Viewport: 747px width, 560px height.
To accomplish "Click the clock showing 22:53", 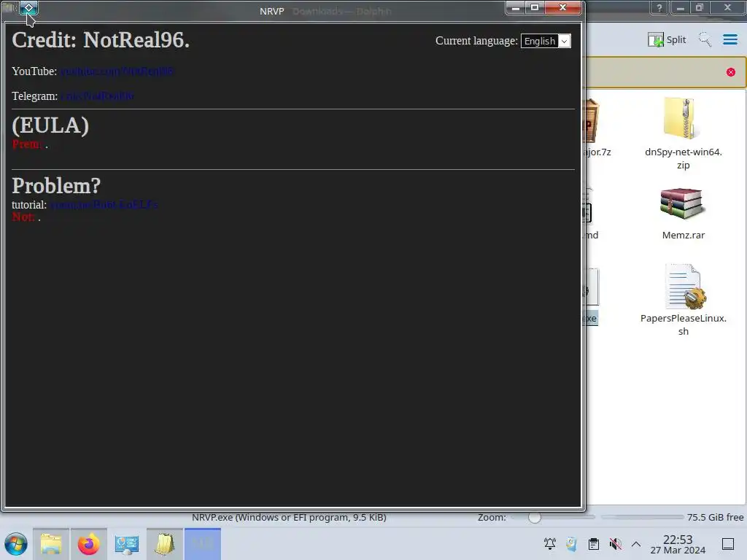I will pyautogui.click(x=678, y=544).
